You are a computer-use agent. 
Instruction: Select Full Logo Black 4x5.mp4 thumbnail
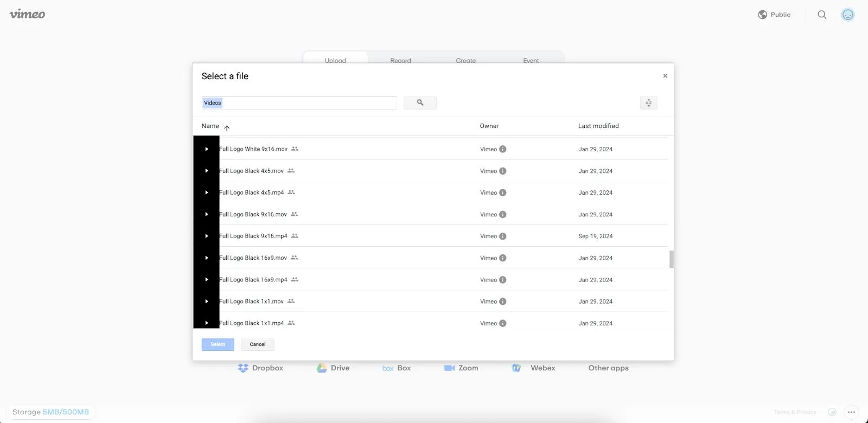(x=206, y=193)
